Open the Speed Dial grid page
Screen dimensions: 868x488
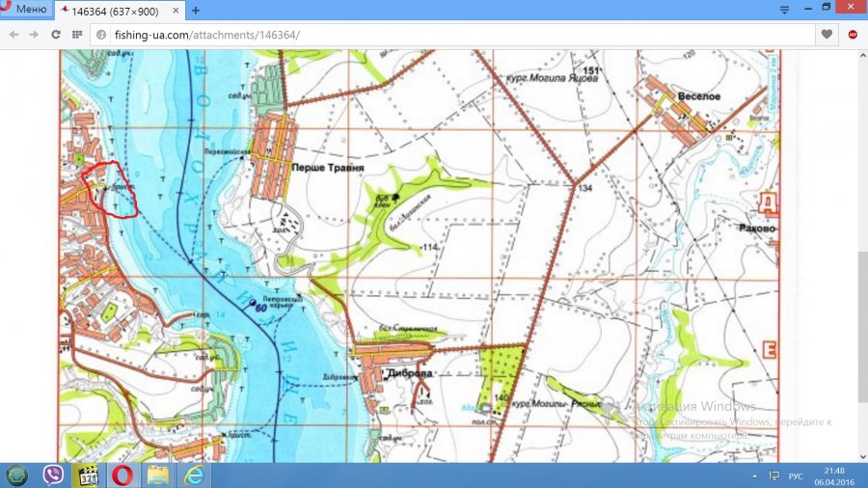[x=77, y=34]
